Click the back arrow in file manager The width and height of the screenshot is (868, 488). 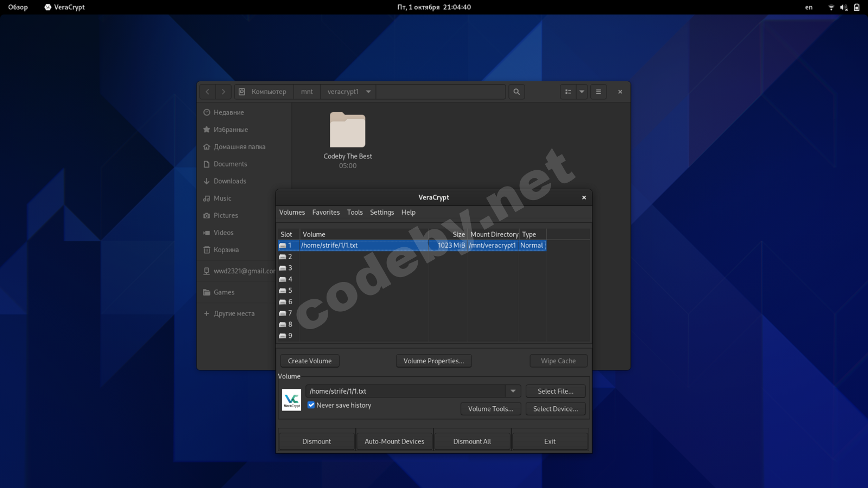[207, 92]
